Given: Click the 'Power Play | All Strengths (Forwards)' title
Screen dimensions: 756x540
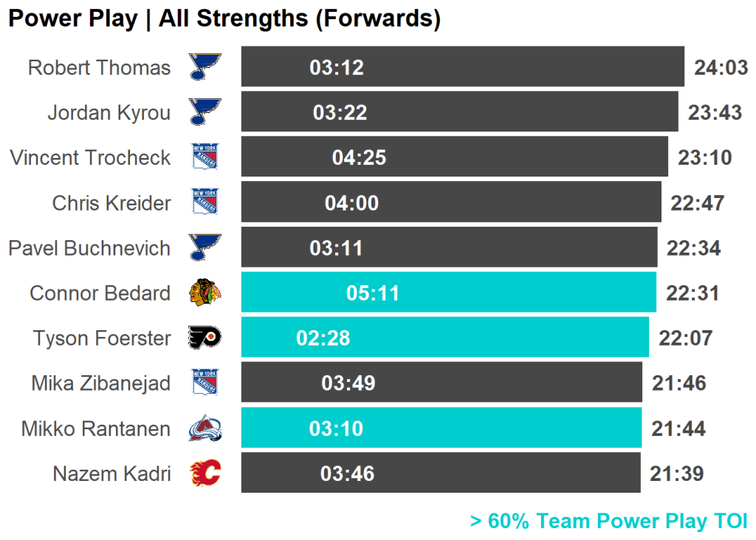Looking at the screenshot, I should click(224, 19).
